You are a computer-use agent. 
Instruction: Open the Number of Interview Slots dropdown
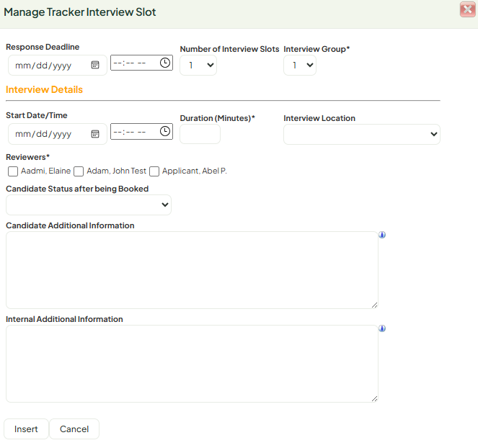click(198, 65)
